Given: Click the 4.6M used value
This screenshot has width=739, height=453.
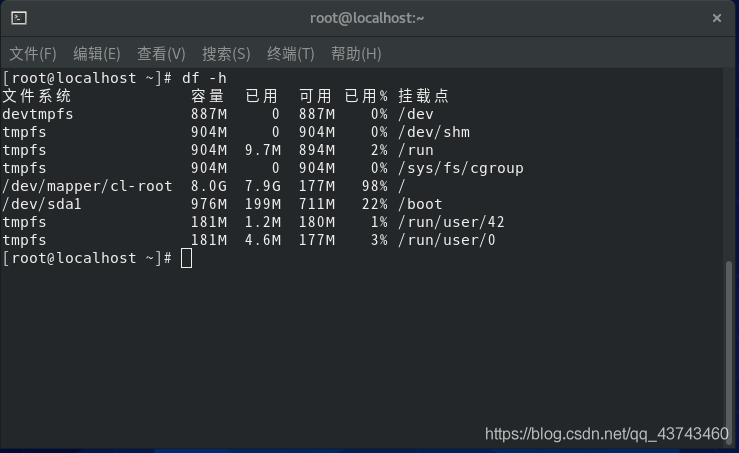Looking at the screenshot, I should 263,240.
